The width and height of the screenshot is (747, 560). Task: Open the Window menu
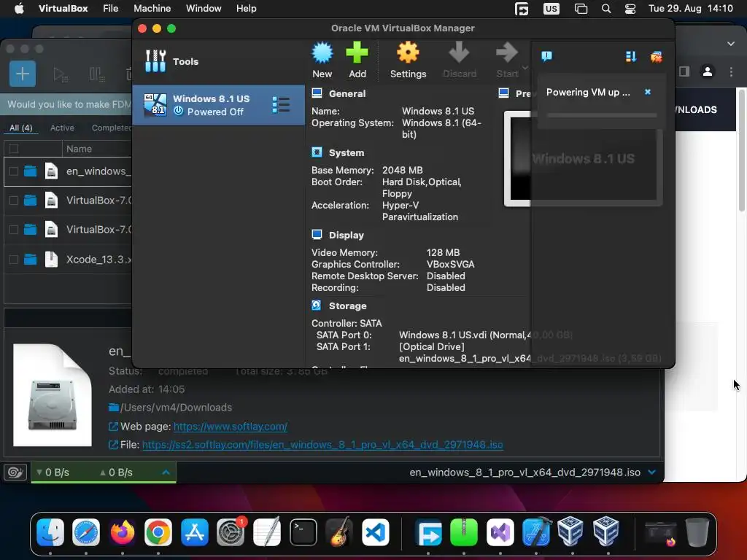[204, 8]
